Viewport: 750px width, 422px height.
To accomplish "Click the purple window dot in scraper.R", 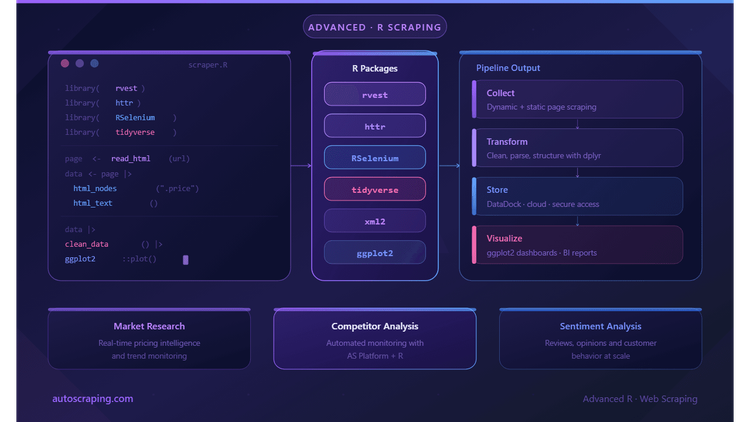I will point(80,63).
